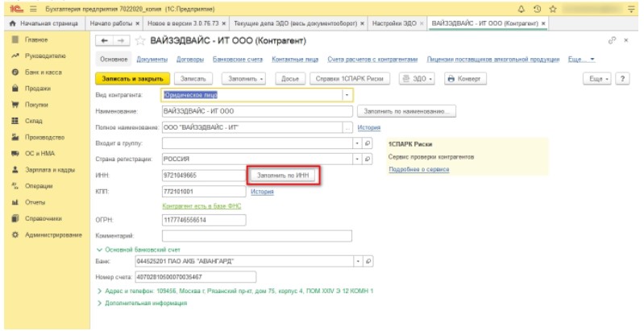Open the Банк и касса section

44,72
